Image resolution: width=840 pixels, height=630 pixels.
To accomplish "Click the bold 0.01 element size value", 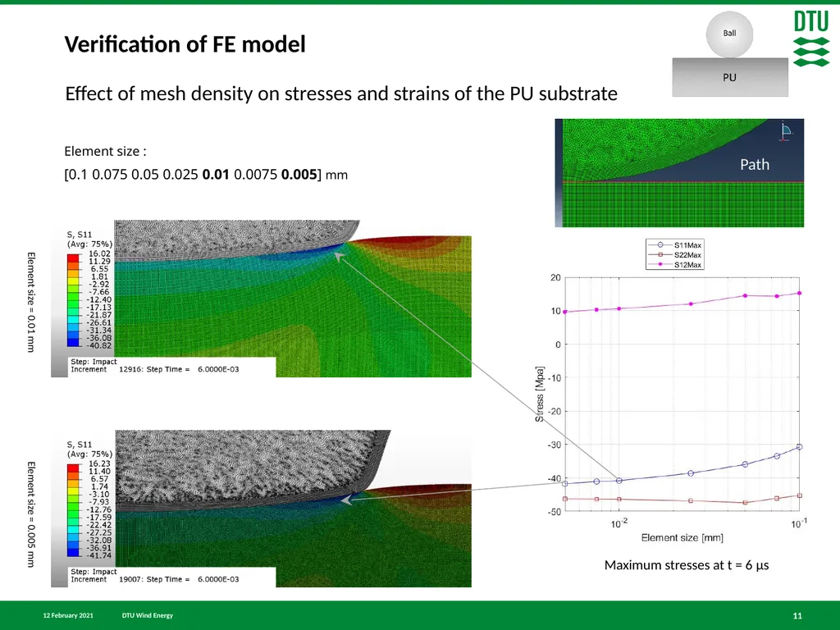I will tap(216, 175).
